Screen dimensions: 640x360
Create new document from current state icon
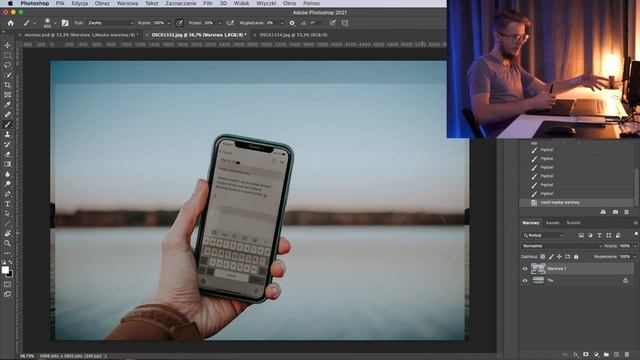603,212
